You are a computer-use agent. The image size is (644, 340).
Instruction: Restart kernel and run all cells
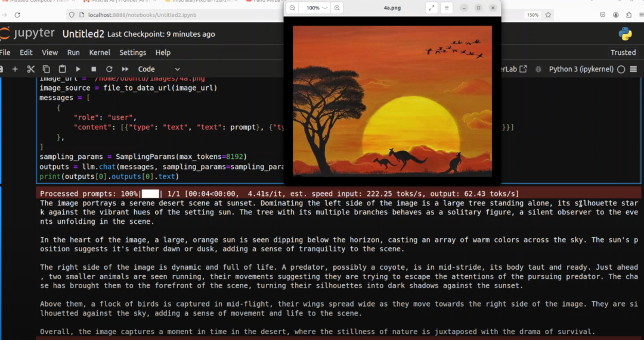(125, 69)
